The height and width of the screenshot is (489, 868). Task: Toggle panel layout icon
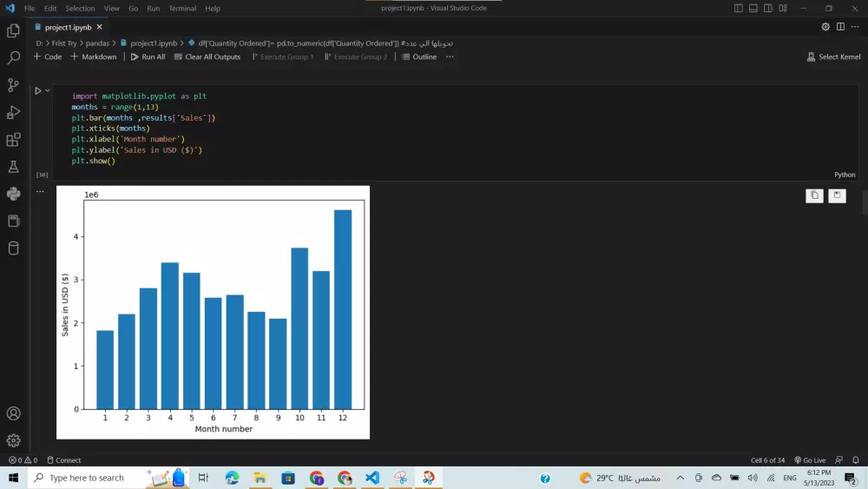(x=753, y=9)
